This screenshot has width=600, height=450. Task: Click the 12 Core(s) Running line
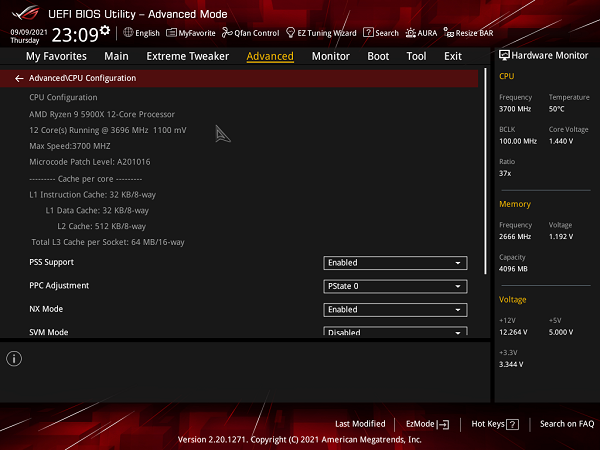pos(108,130)
